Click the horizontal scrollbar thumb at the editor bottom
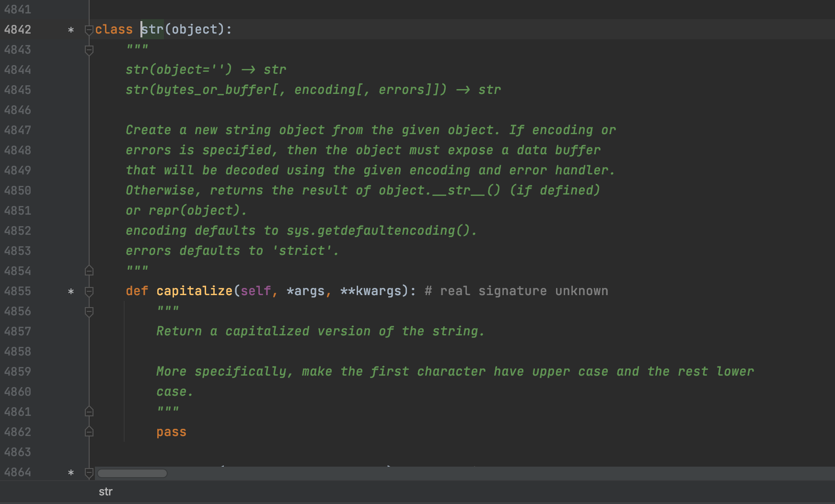This screenshot has width=835, height=504. [x=132, y=473]
